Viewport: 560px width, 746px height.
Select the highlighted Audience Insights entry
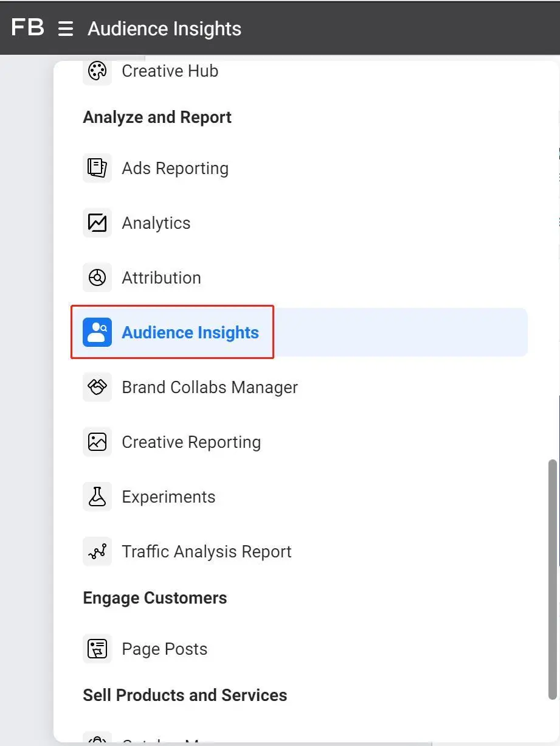coord(190,333)
